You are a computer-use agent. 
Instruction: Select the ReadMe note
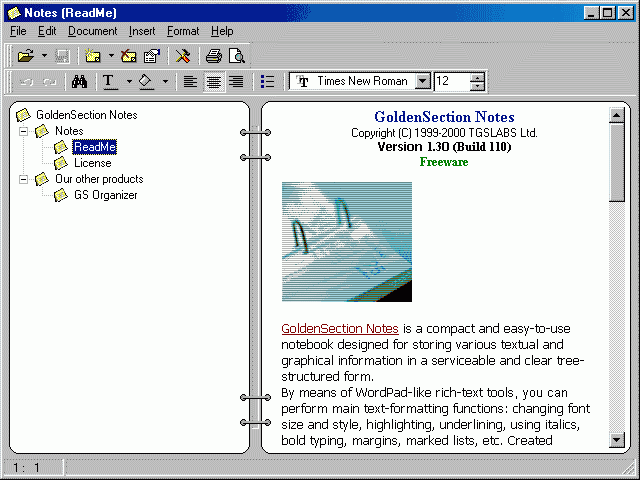point(95,147)
